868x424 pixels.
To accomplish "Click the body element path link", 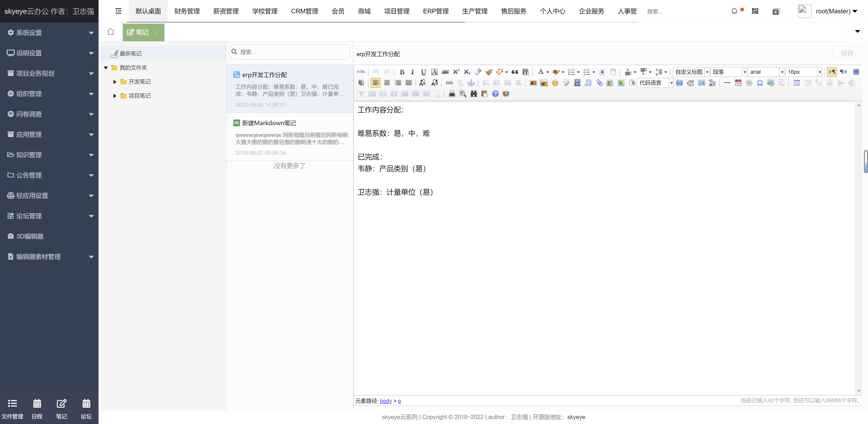I will coord(385,401).
